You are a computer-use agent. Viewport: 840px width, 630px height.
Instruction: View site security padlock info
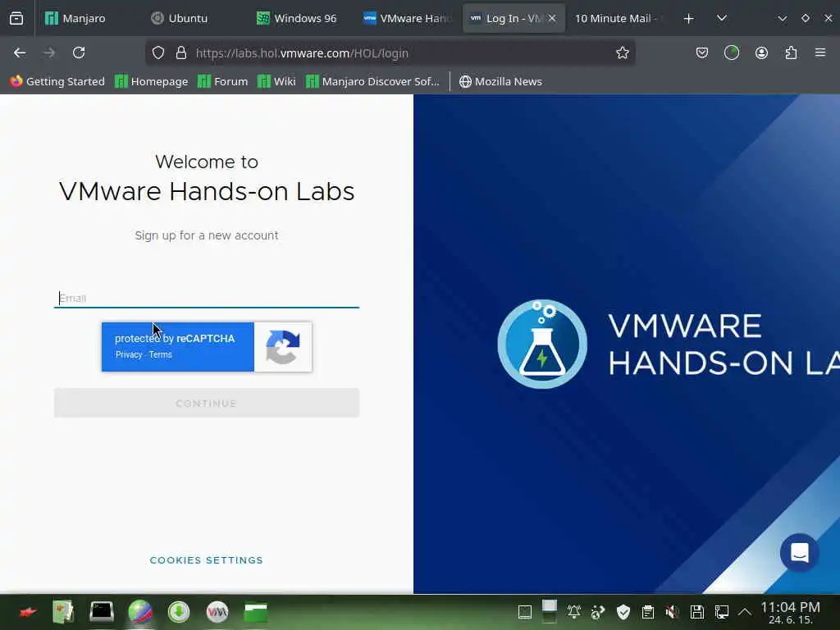181,52
